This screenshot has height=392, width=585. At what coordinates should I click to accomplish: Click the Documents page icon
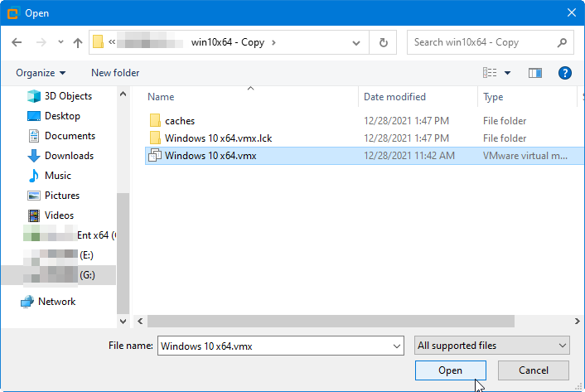coord(34,136)
